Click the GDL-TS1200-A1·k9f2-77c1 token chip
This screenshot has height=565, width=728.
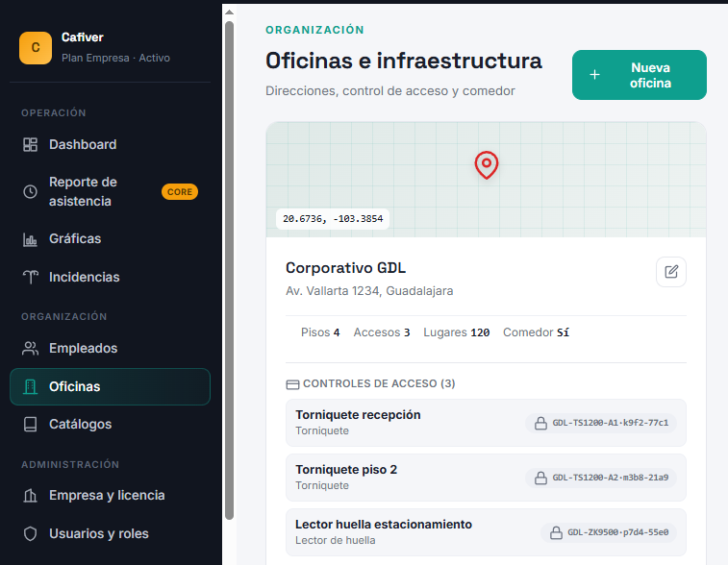click(601, 423)
